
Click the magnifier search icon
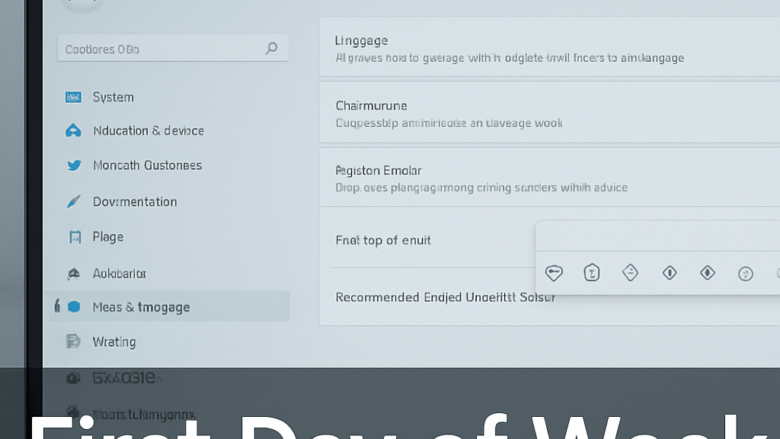(272, 48)
